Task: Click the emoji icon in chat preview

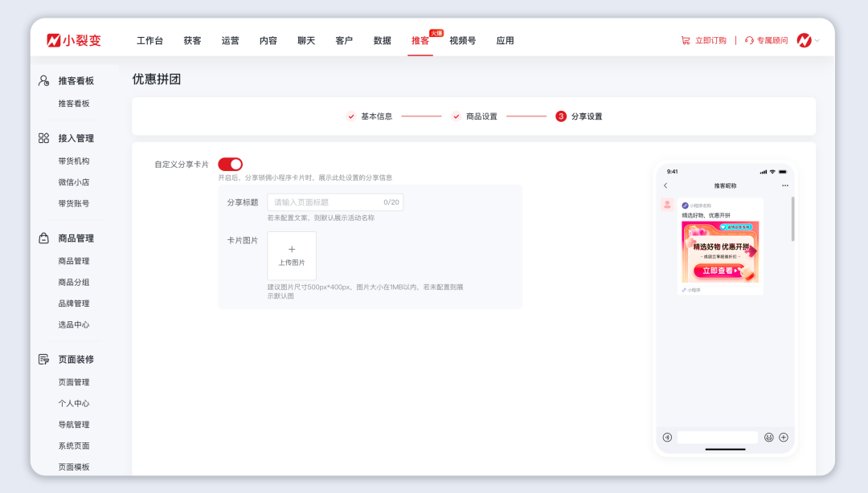Action: (768, 437)
